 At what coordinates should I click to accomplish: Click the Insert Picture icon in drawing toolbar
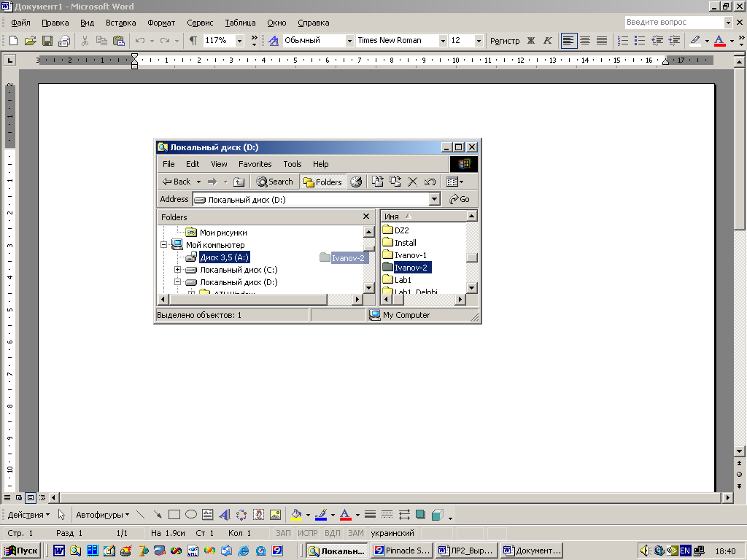click(x=275, y=515)
